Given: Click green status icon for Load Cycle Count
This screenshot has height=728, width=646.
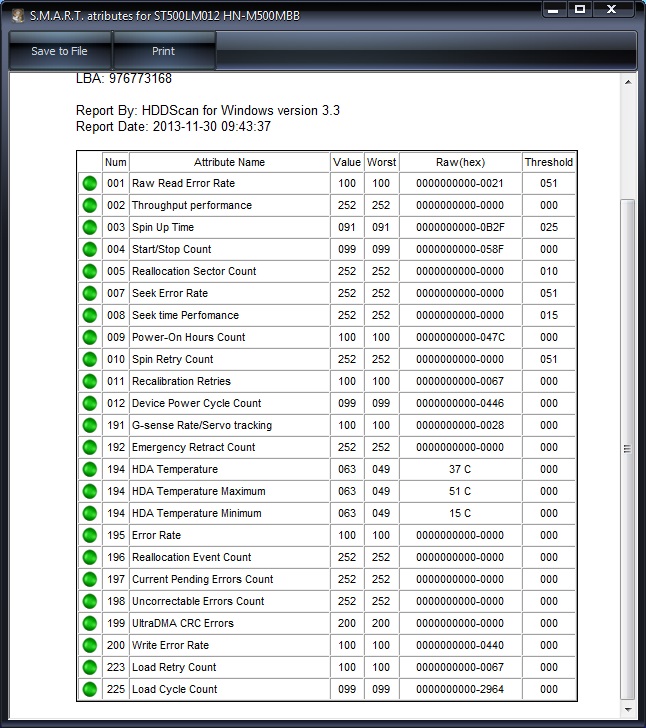Looking at the screenshot, I should pyautogui.click(x=90, y=689).
